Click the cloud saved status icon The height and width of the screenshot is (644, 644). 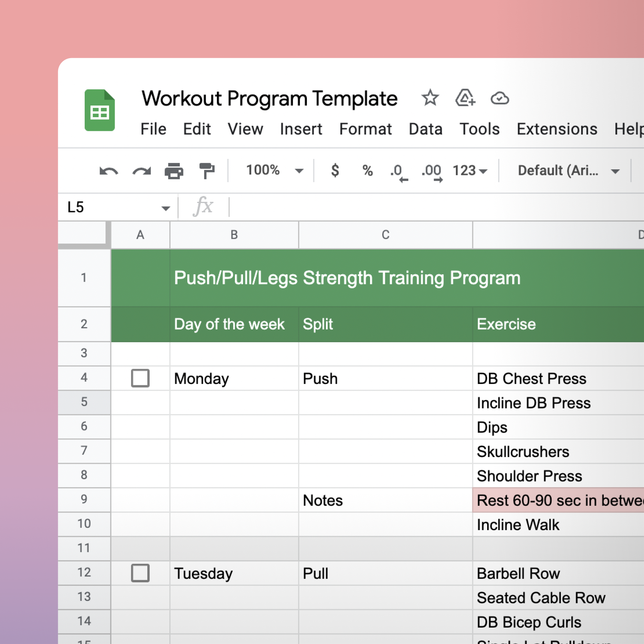click(499, 98)
